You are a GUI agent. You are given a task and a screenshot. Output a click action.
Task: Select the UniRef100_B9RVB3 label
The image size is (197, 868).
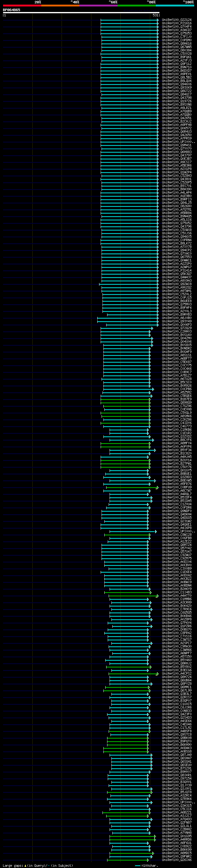click(176, 314)
